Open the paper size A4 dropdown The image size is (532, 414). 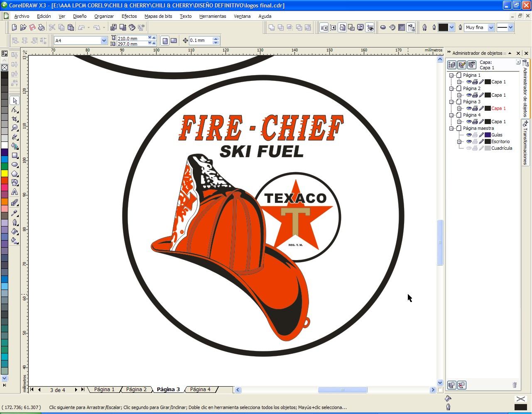104,41
